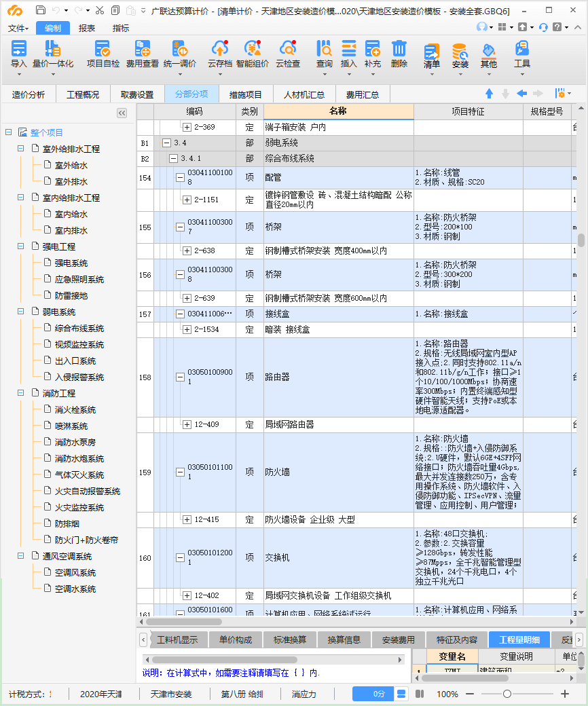Open the 措施项目 tab
Image resolution: width=588 pixels, height=706 pixels.
[x=246, y=94]
